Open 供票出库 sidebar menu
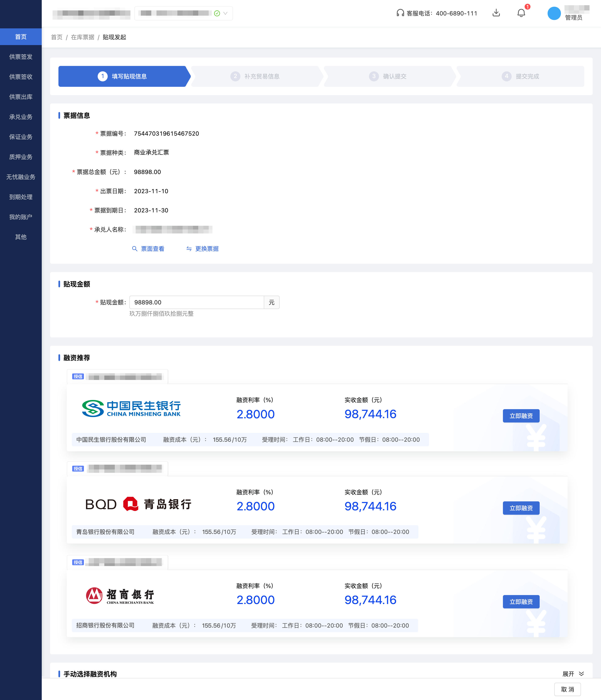601x700 pixels. coord(21,97)
